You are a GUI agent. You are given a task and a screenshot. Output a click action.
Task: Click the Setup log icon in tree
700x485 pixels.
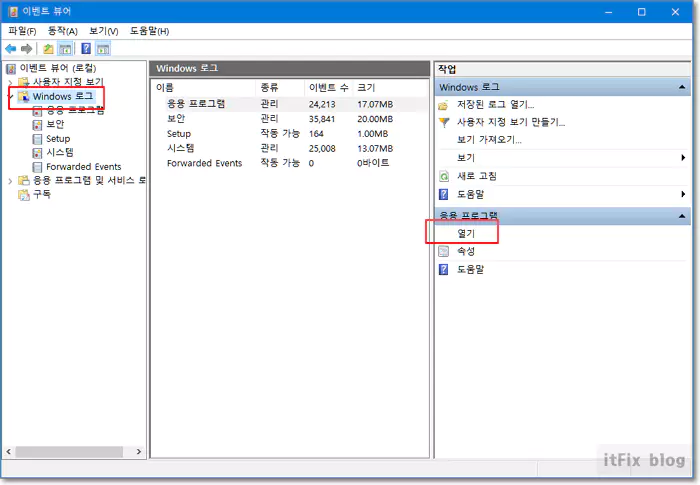tap(38, 139)
